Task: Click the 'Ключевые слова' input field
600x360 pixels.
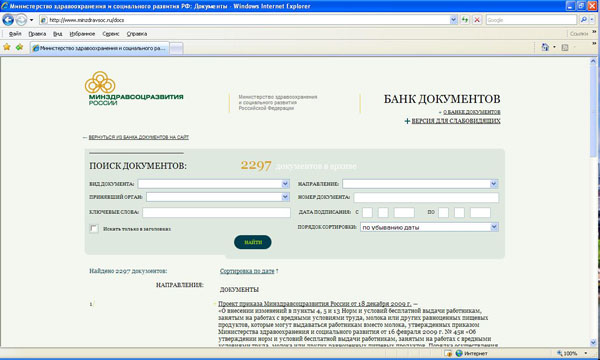Action: [216, 212]
